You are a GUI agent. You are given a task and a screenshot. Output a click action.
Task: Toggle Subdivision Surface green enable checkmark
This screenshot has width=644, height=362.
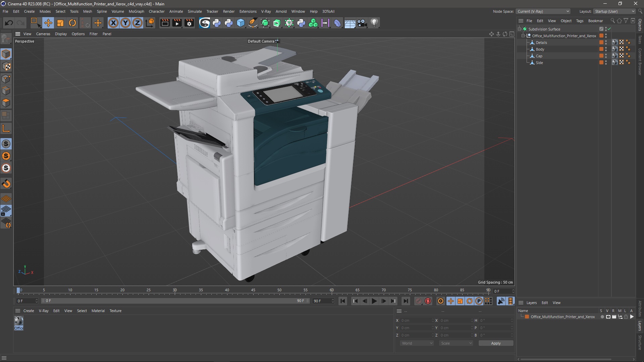coord(609,29)
